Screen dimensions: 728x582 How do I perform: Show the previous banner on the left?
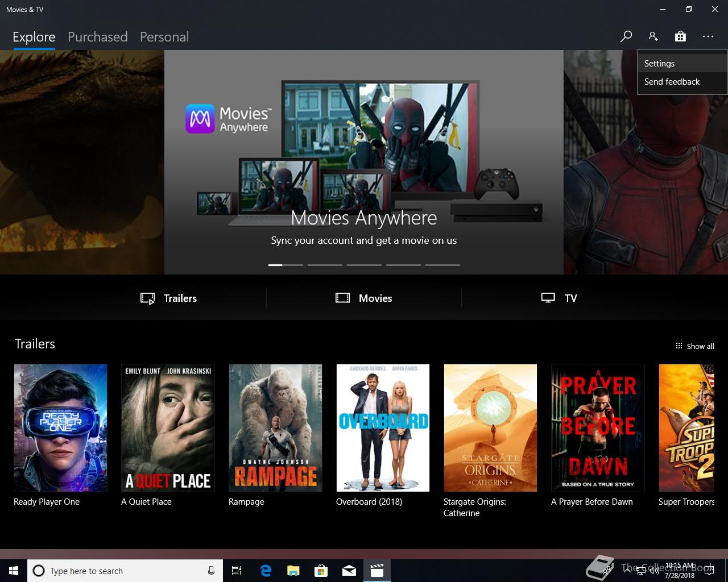[x=82, y=162]
